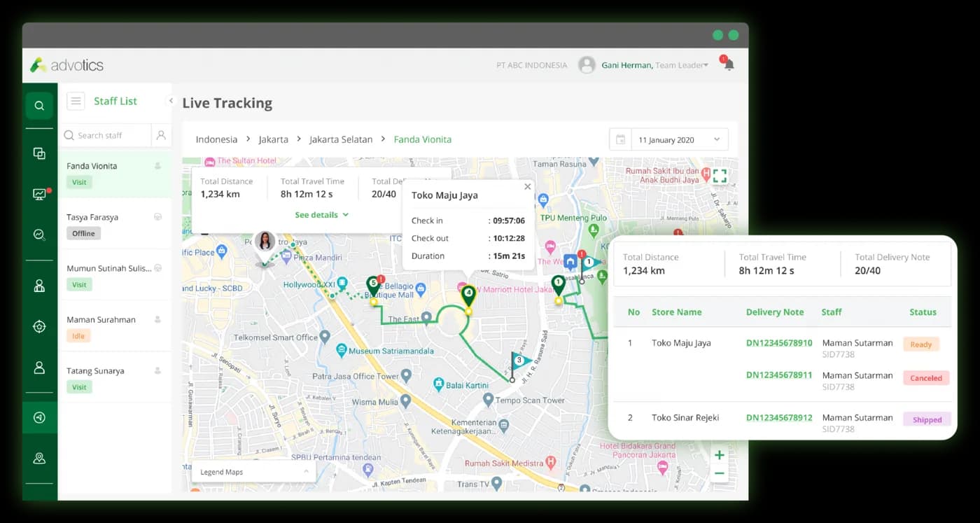Screen dimensions: 980x523
Task: Click the Canceled status badge
Action: tap(925, 378)
